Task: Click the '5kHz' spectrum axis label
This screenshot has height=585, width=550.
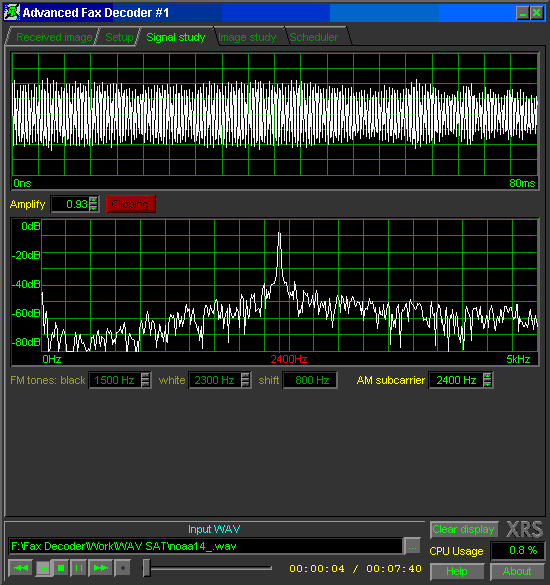Action: click(x=518, y=359)
